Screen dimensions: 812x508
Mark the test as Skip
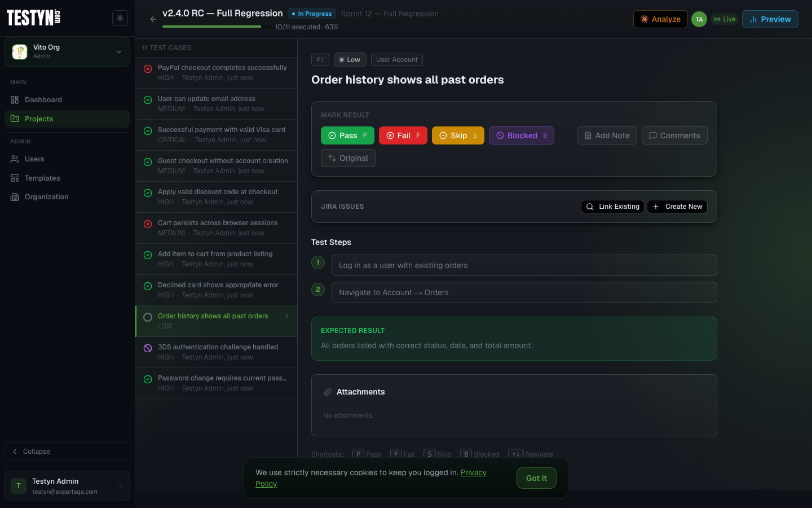[458, 135]
